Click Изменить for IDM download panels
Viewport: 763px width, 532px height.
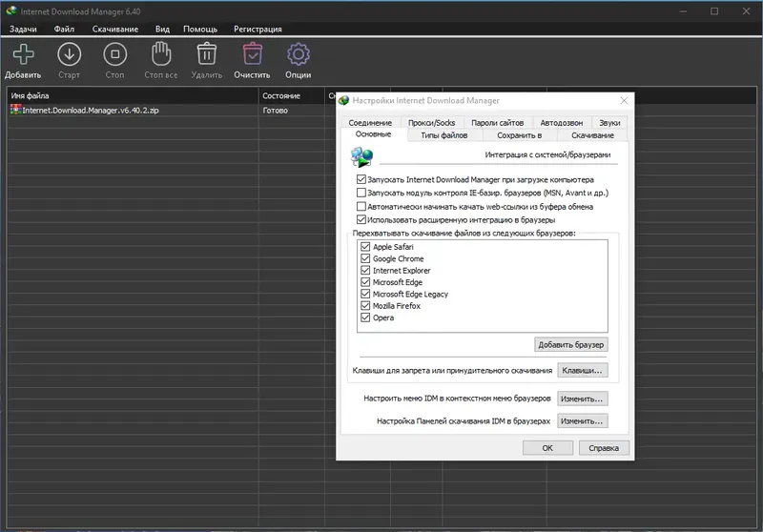(583, 420)
